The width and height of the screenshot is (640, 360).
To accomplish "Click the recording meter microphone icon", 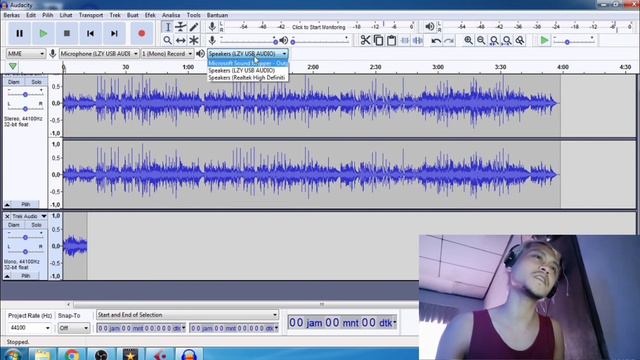I will point(212,27).
